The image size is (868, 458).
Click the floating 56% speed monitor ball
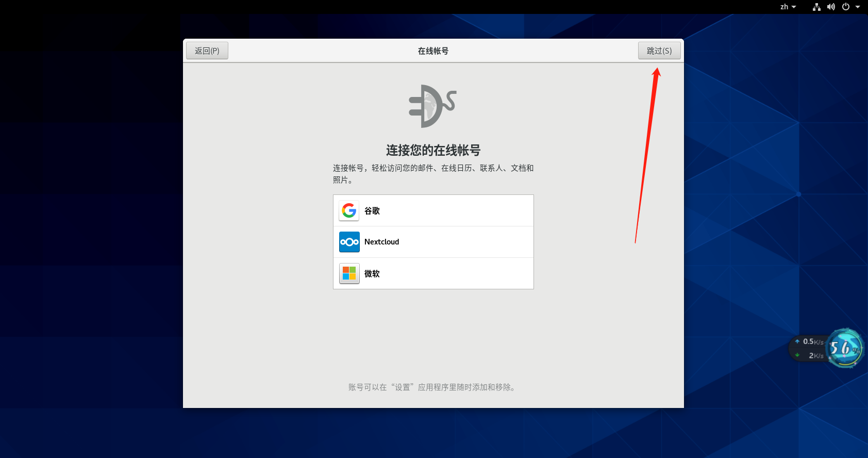[845, 348]
